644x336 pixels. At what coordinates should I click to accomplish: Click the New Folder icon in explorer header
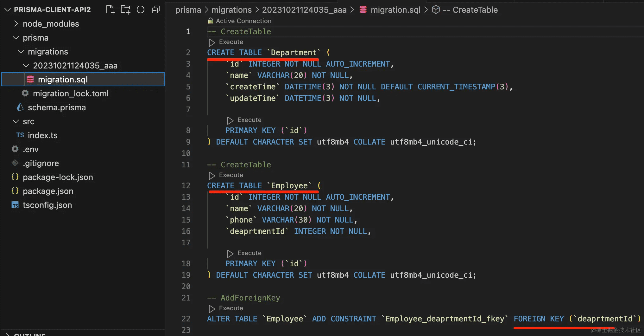pos(125,10)
